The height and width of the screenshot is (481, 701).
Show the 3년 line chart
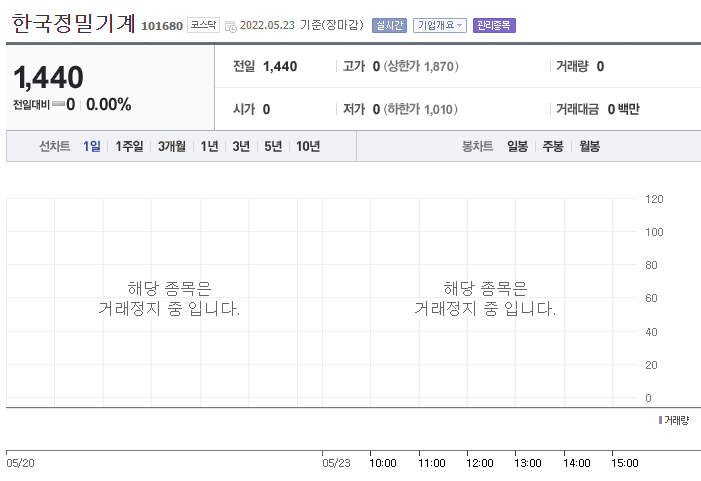[241, 146]
